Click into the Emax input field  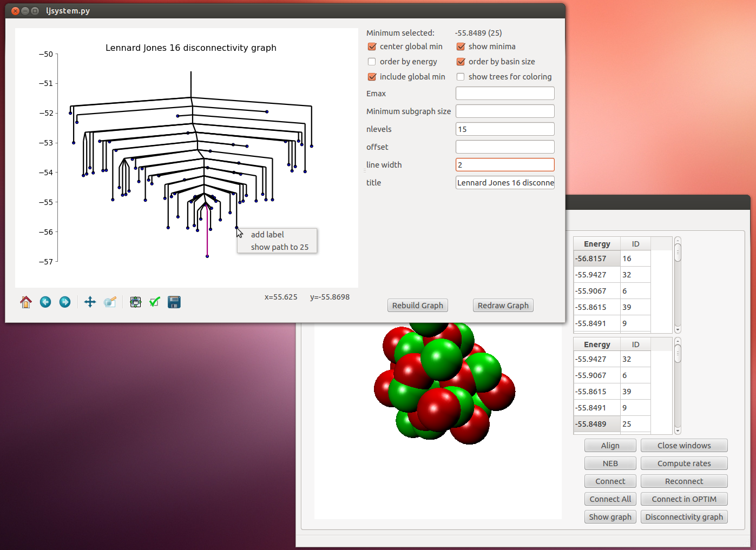[x=505, y=94]
